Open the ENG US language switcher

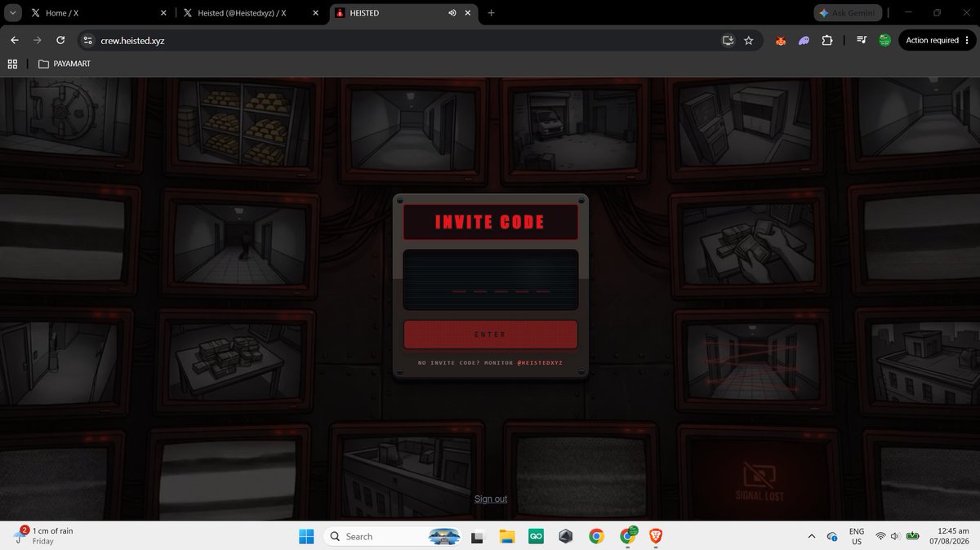tap(857, 536)
